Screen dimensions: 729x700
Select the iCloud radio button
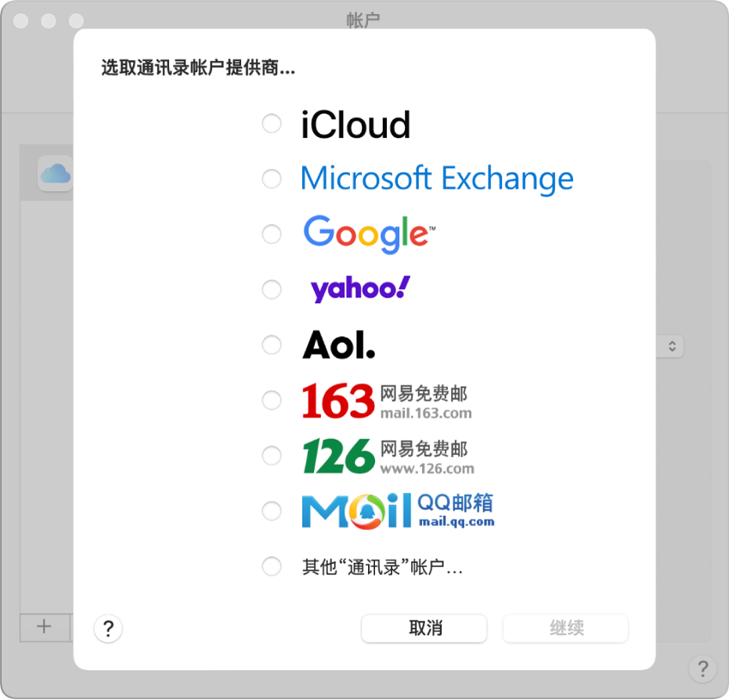[272, 124]
